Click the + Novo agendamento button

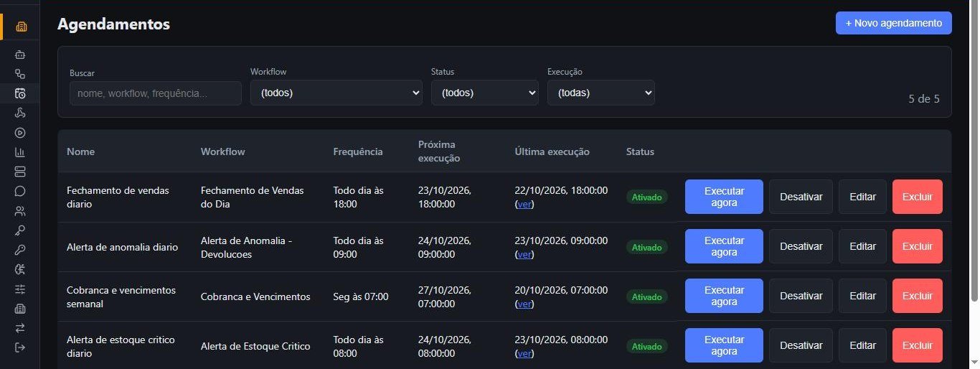pos(894,23)
